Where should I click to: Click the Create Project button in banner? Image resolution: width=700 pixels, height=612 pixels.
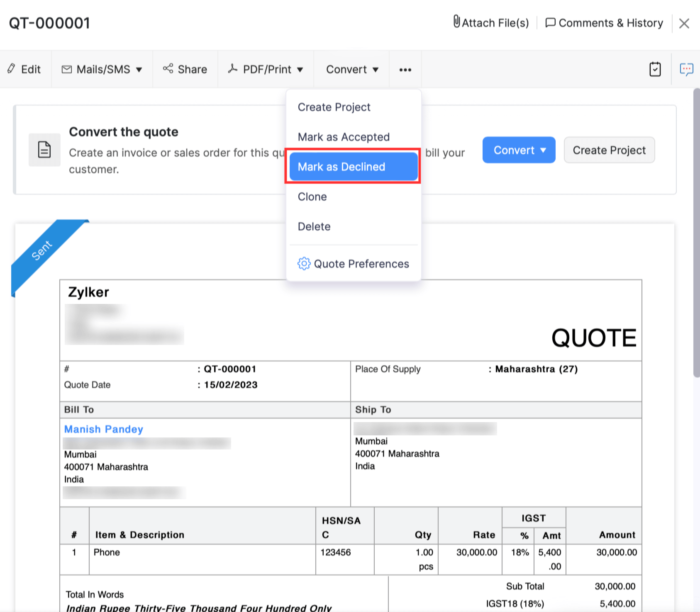(x=609, y=150)
